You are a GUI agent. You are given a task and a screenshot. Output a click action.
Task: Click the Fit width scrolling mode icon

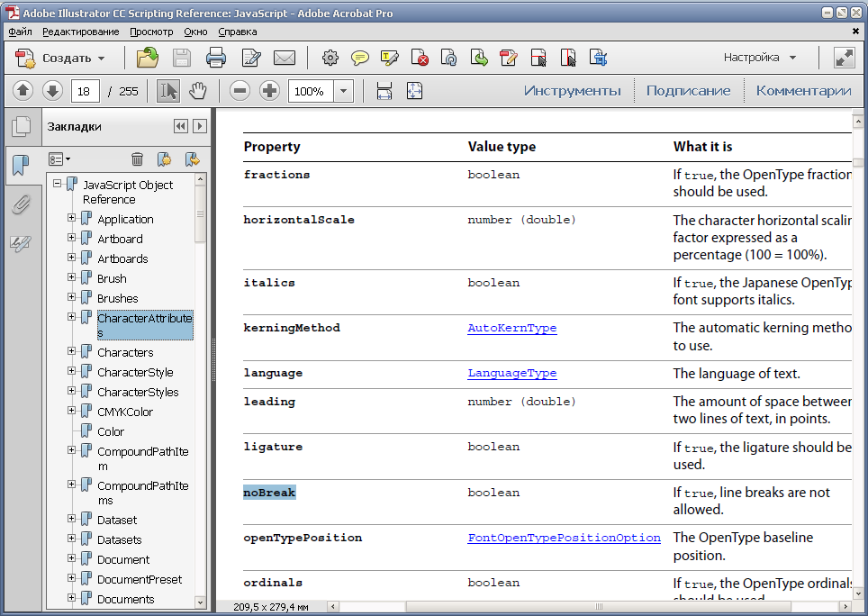(x=384, y=91)
